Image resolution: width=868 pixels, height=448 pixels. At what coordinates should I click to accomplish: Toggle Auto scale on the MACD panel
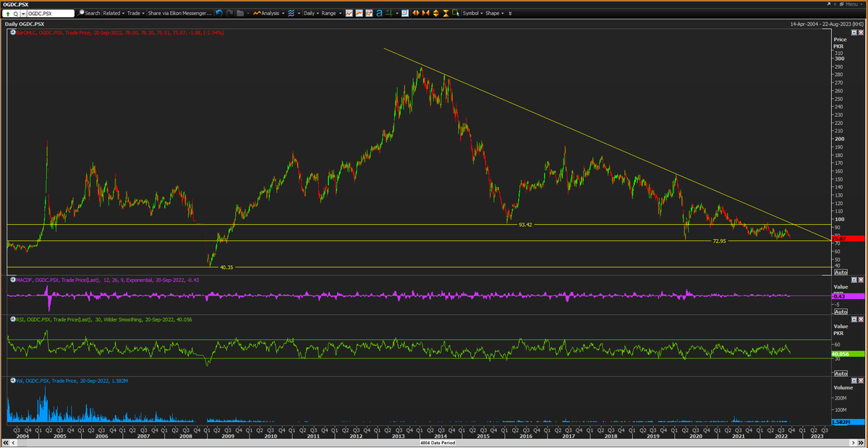[x=841, y=311]
